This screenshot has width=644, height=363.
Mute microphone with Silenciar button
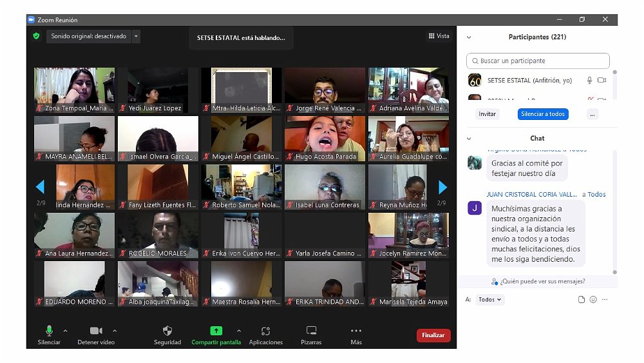pos(49,331)
